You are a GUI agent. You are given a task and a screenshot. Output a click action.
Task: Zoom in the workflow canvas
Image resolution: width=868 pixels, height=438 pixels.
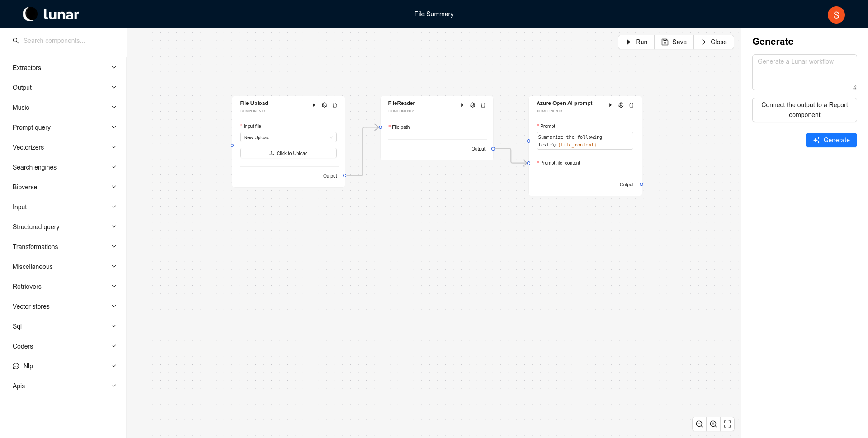tap(713, 424)
